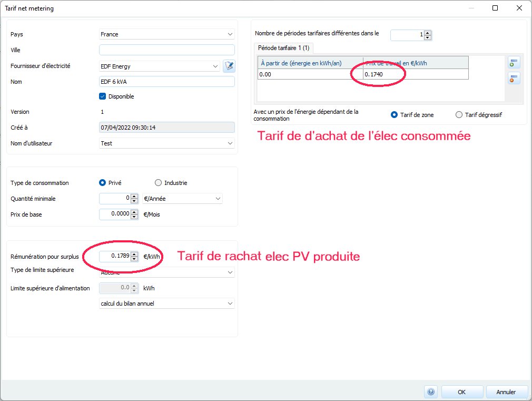Open the Pays dropdown showing France

pos(166,34)
